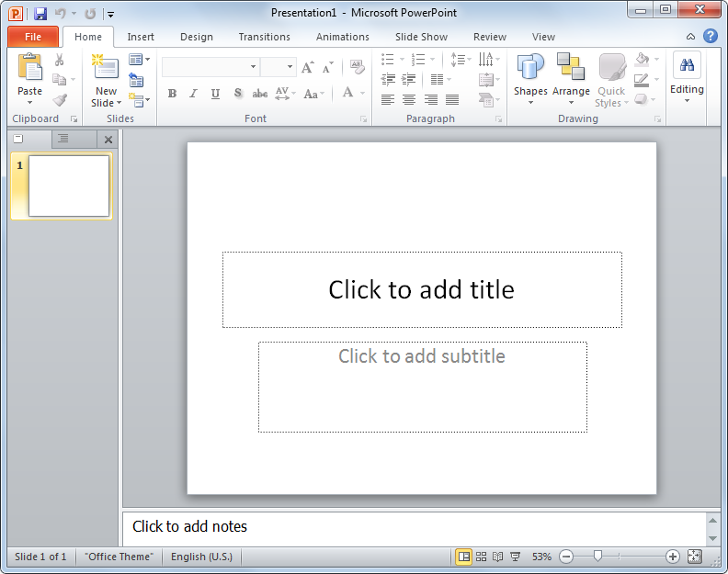
Task: Click the Paste clipboard icon
Action: (29, 69)
